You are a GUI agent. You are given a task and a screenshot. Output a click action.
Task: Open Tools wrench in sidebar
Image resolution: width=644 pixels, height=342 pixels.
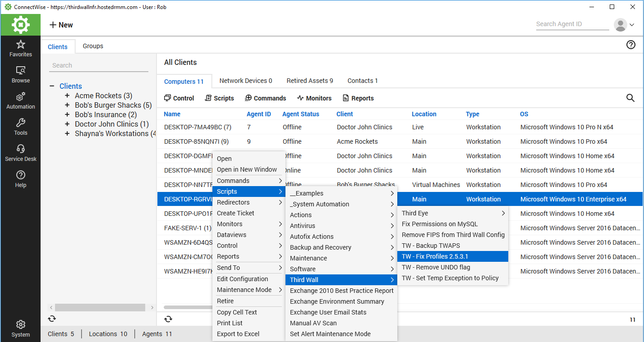[21, 127]
